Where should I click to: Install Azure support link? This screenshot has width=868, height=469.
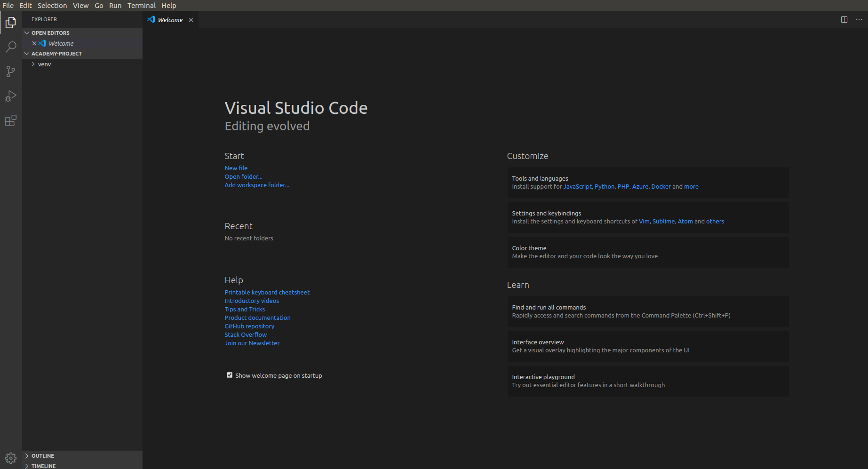(x=640, y=187)
